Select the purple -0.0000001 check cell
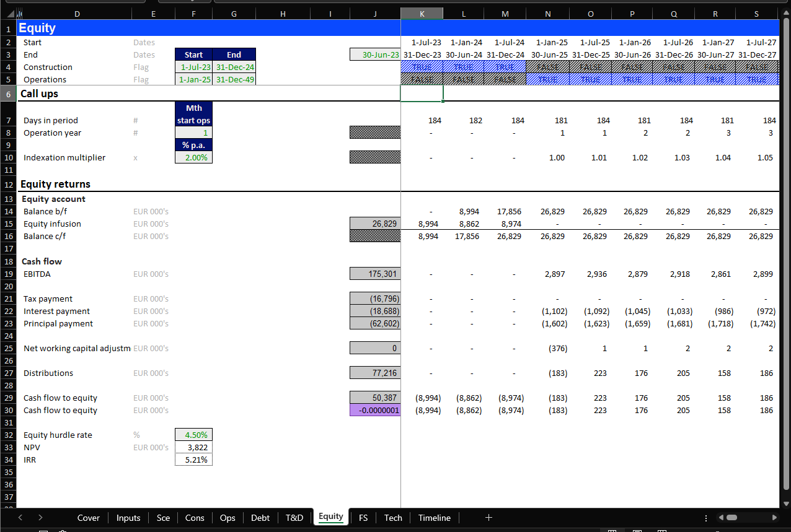Viewport: 791px width, 532px height. pyautogui.click(x=375, y=410)
